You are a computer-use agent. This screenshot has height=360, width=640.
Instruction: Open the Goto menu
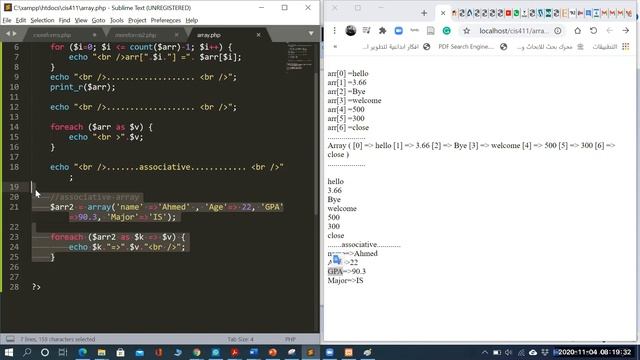[98, 20]
